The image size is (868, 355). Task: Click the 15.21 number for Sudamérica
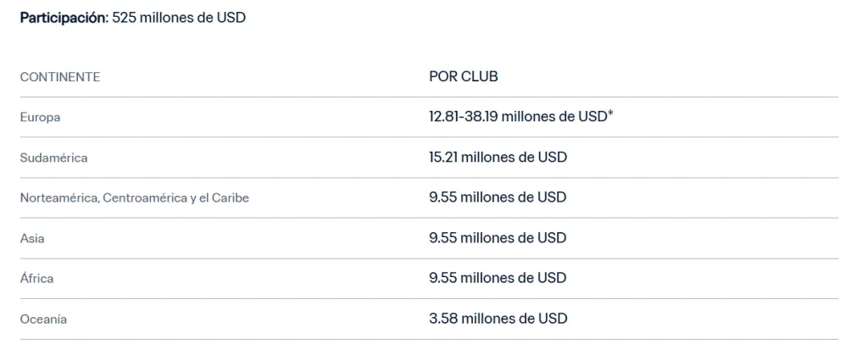[445, 158]
